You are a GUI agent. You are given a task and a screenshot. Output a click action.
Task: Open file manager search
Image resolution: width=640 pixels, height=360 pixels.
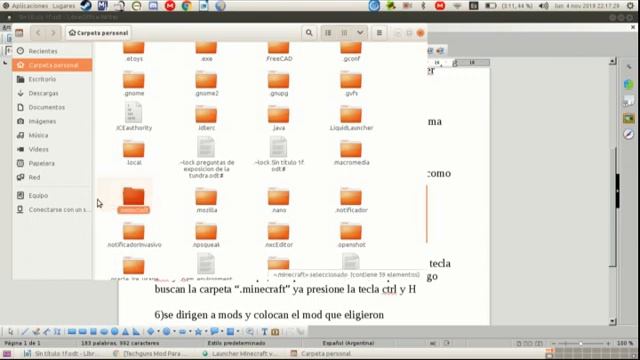click(309, 33)
